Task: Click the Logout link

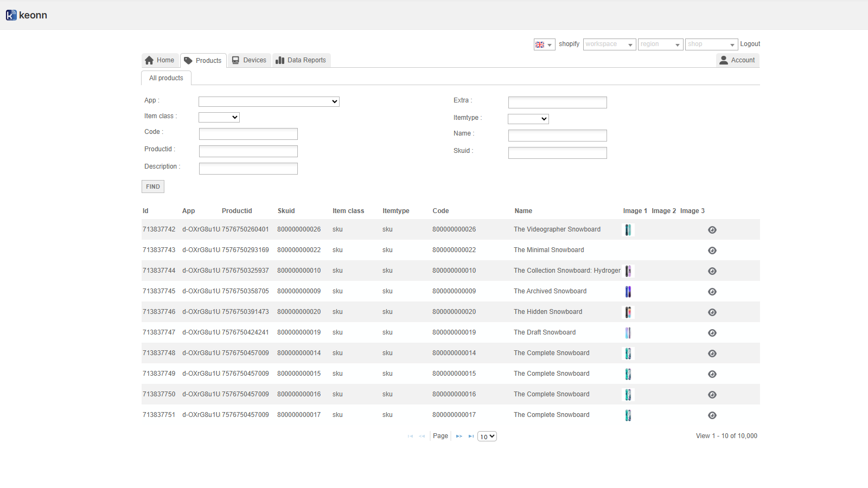Action: coord(750,44)
